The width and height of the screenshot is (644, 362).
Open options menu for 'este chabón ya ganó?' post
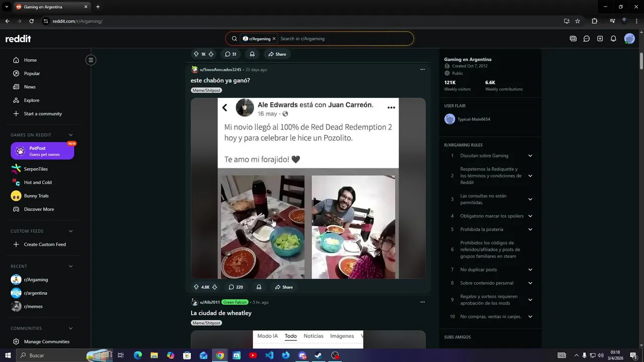pyautogui.click(x=422, y=69)
